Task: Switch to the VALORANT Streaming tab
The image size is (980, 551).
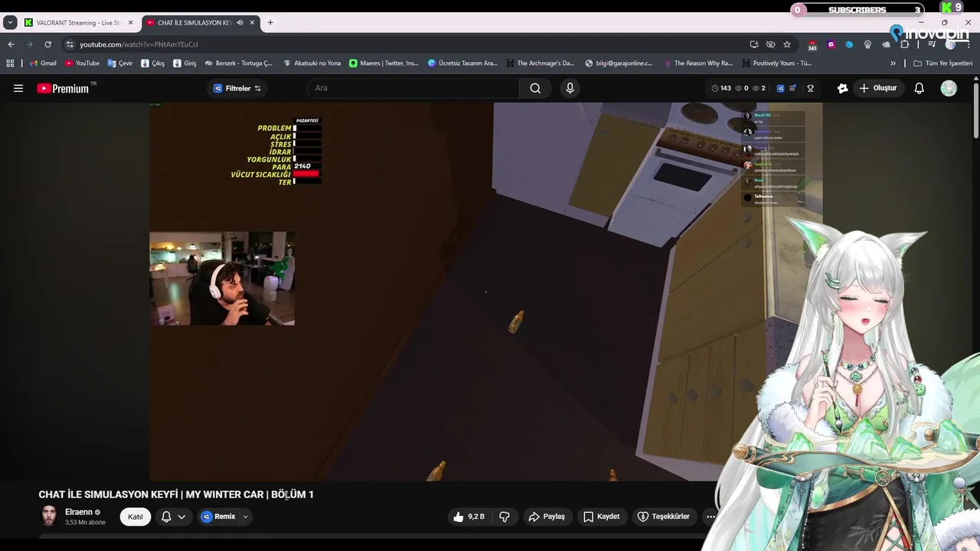Action: (x=79, y=23)
